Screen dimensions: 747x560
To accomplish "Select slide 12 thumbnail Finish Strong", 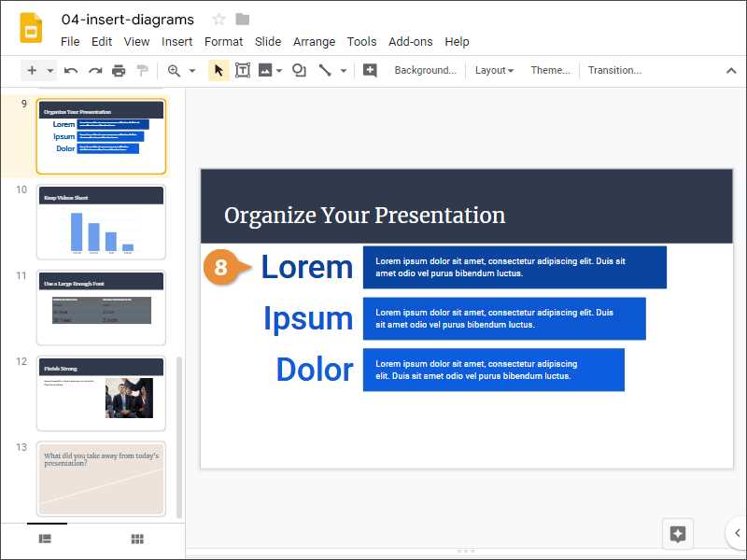I will tap(101, 393).
